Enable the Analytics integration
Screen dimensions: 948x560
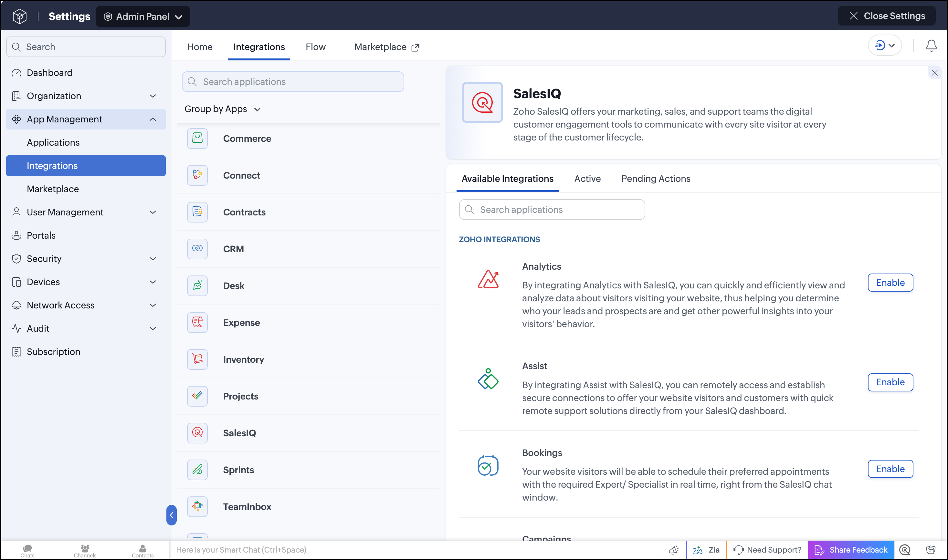(x=890, y=283)
